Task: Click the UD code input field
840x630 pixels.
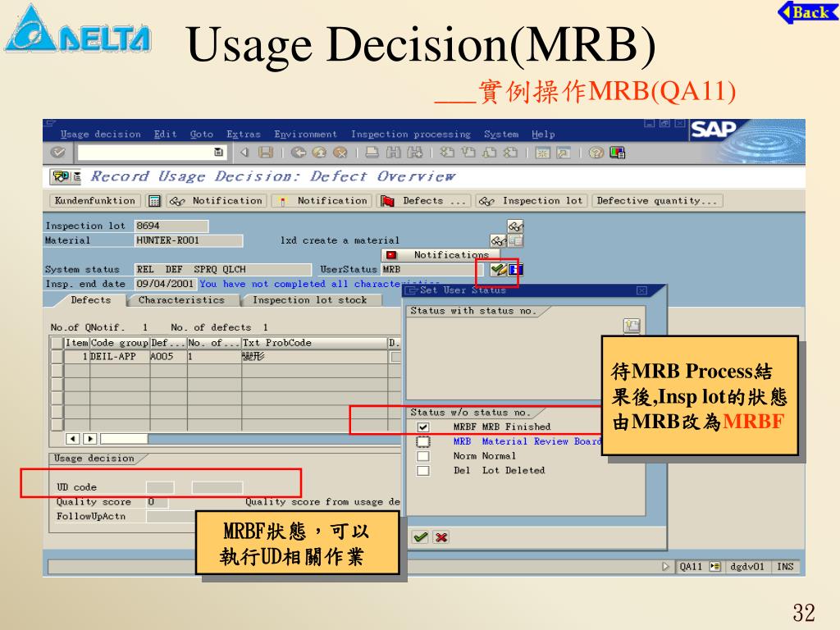Action: point(160,487)
